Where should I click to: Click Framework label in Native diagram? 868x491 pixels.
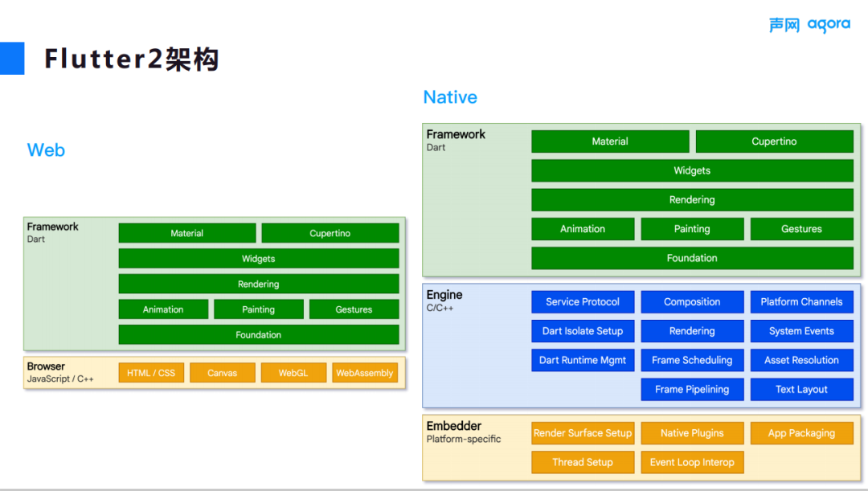(x=456, y=134)
